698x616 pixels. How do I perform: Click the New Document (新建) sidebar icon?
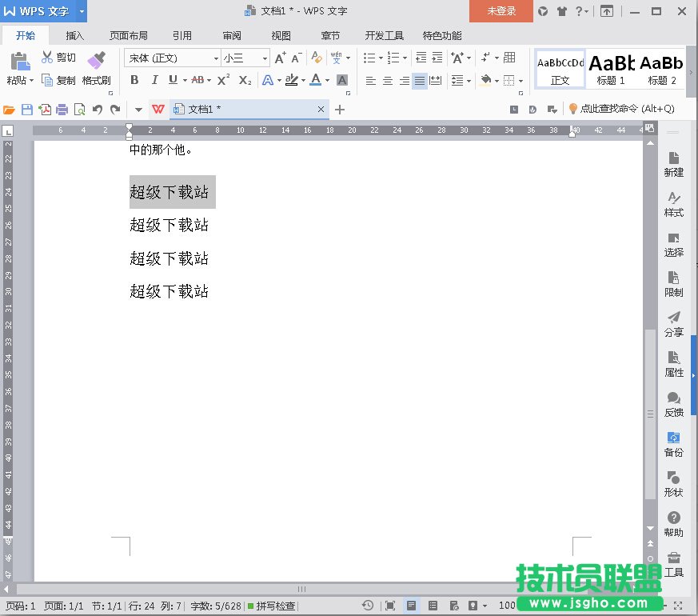[x=672, y=162]
